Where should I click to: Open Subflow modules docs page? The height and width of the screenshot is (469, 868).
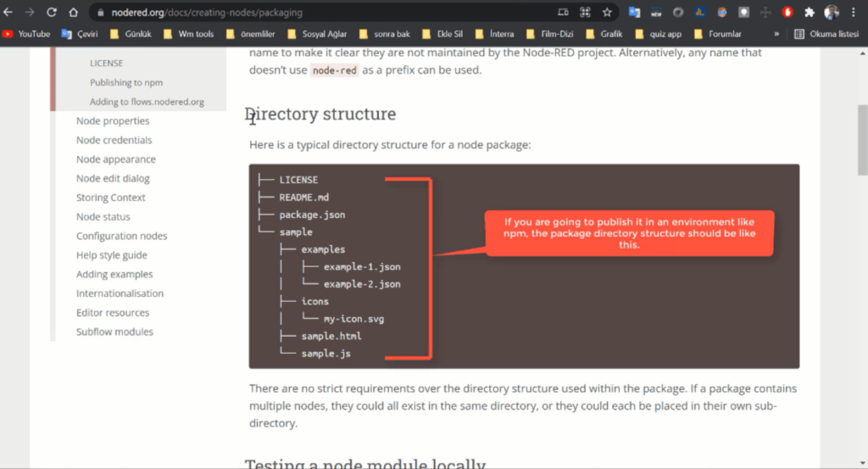click(x=114, y=332)
